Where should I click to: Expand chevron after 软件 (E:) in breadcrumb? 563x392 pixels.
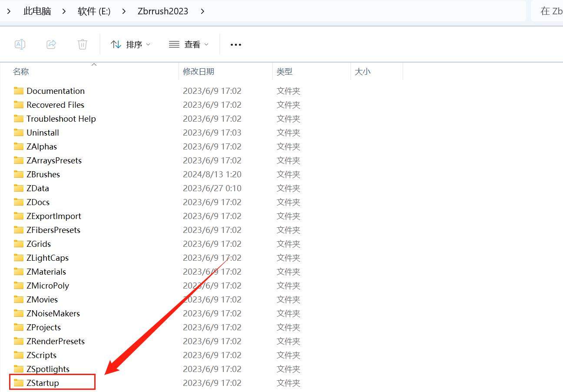[x=124, y=11]
